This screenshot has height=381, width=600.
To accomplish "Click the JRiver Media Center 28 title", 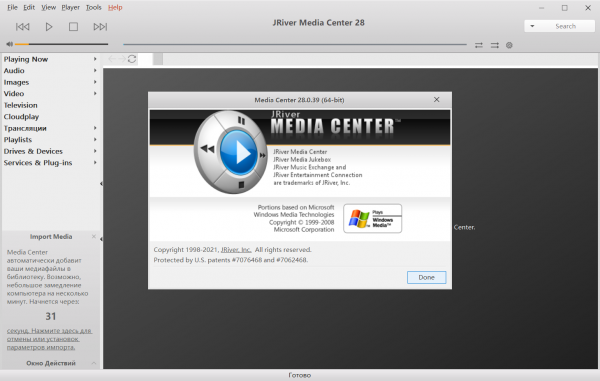I will [x=318, y=23].
